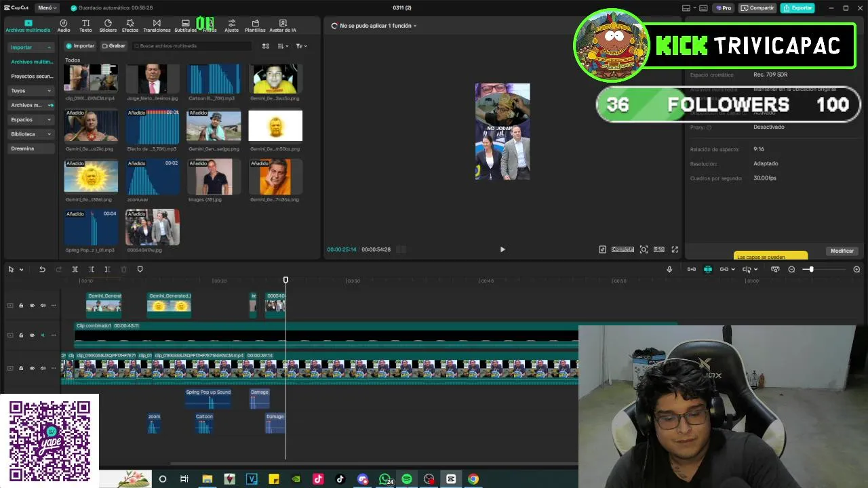The width and height of the screenshot is (868, 488).
Task: Toggle visibility eye of main video track
Action: 32,368
